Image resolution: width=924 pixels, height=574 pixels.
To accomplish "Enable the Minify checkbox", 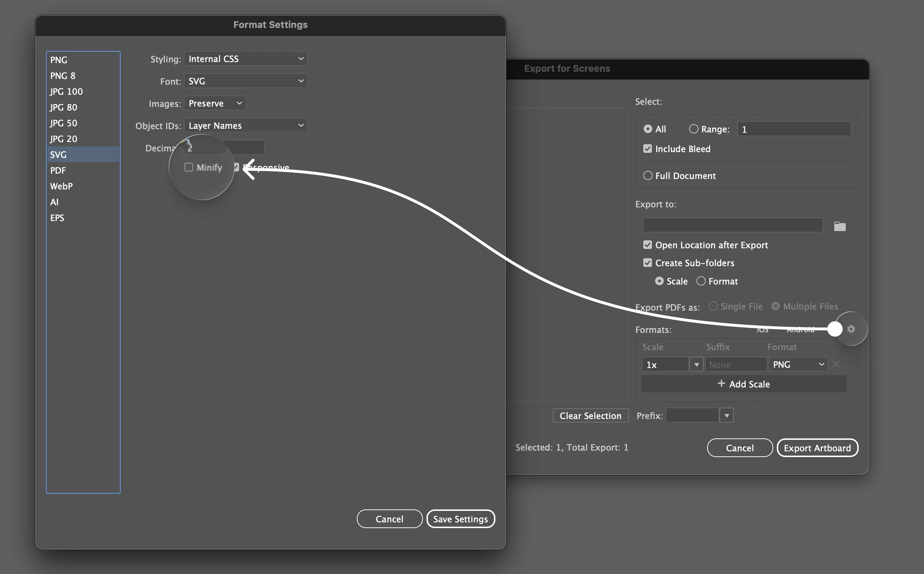I will pos(189,168).
